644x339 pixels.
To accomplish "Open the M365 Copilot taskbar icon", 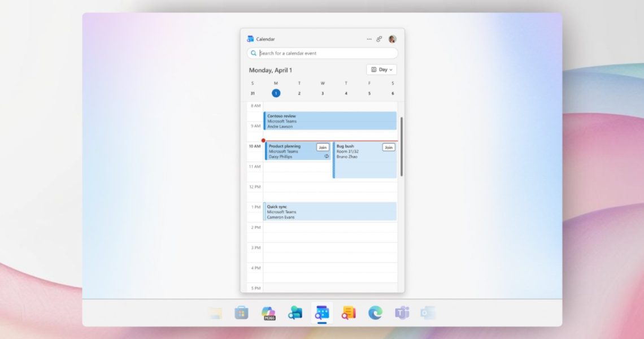I will [268, 313].
